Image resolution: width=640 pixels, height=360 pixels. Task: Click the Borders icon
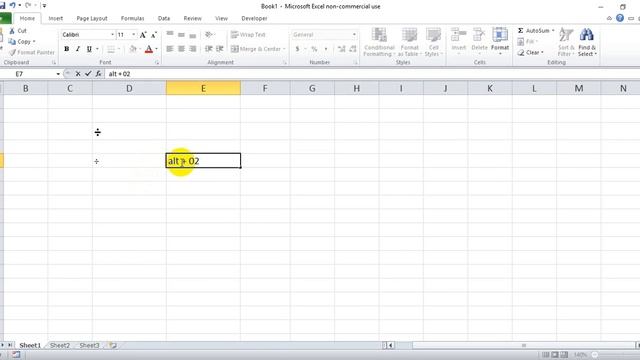pos(111,49)
